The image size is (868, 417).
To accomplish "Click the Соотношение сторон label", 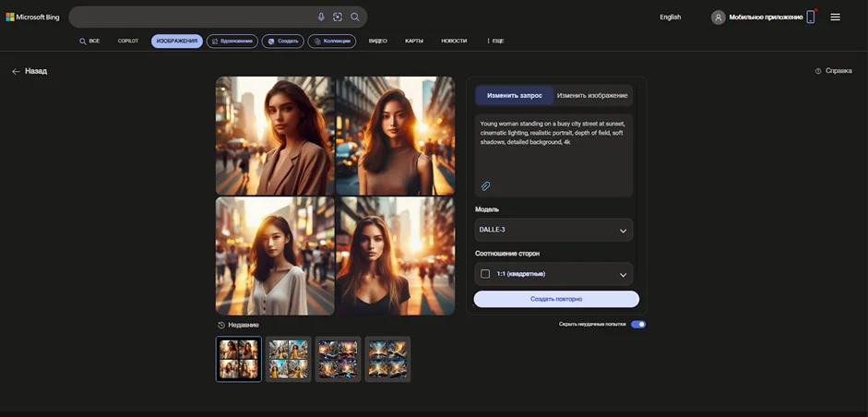I will click(507, 254).
